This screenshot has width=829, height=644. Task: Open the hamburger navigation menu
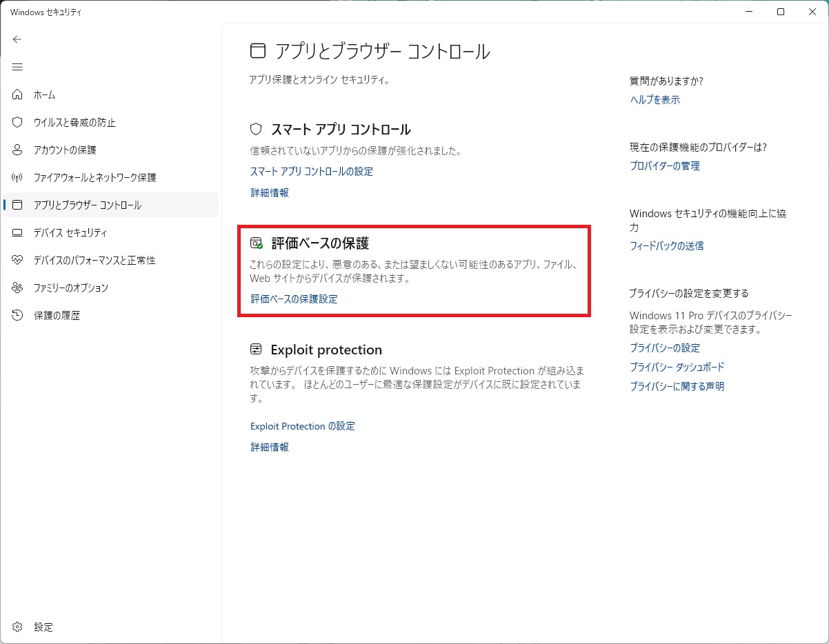point(17,67)
